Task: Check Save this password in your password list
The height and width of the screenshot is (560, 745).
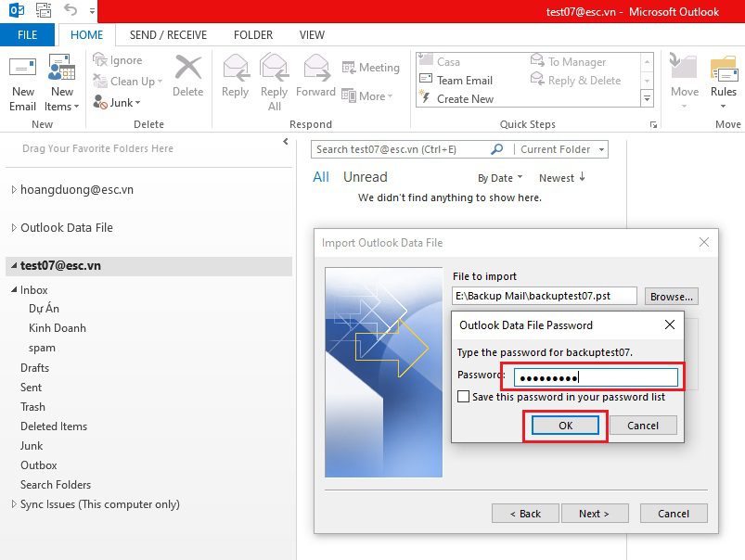Action: click(463, 396)
